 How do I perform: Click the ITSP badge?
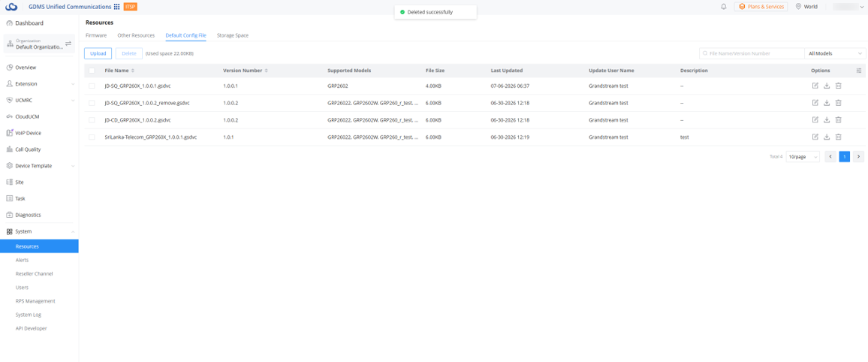pos(130,7)
